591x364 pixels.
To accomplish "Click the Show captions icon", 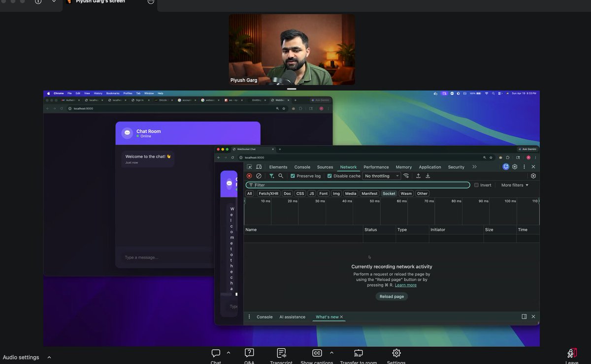I will [317, 353].
